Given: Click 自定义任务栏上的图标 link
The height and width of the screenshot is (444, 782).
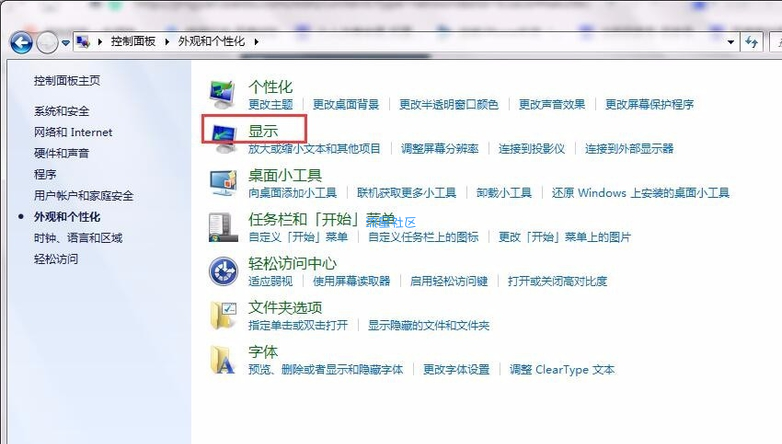Looking at the screenshot, I should 423,236.
